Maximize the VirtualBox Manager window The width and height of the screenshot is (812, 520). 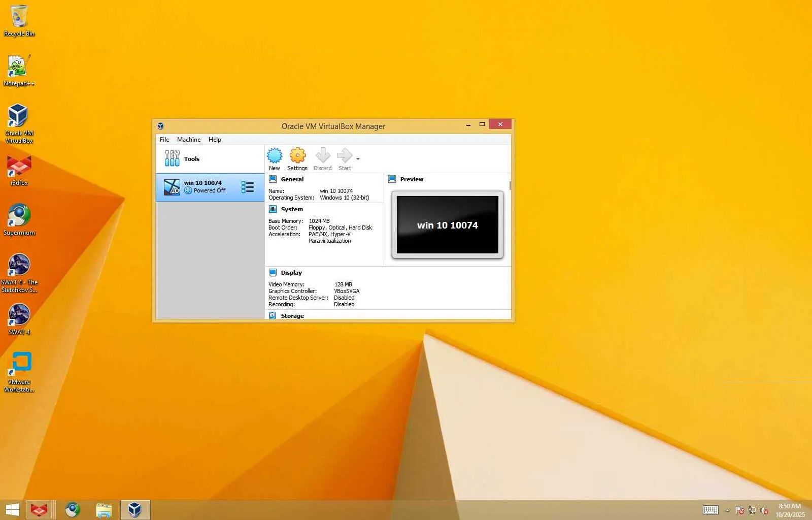pos(482,124)
